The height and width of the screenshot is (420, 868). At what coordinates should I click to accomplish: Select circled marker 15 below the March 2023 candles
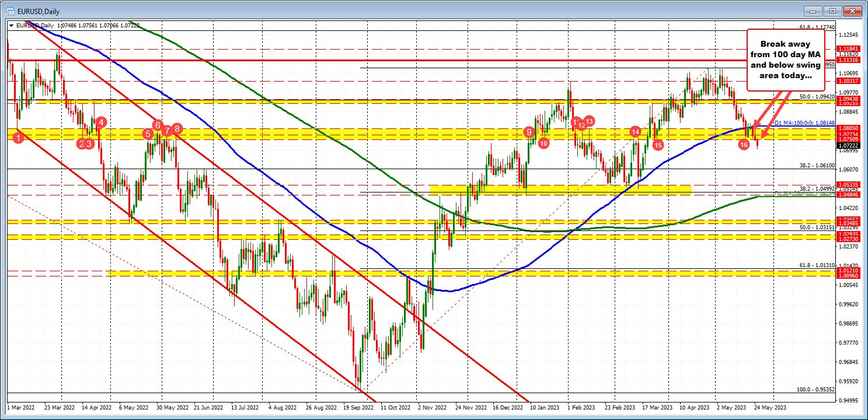click(658, 145)
